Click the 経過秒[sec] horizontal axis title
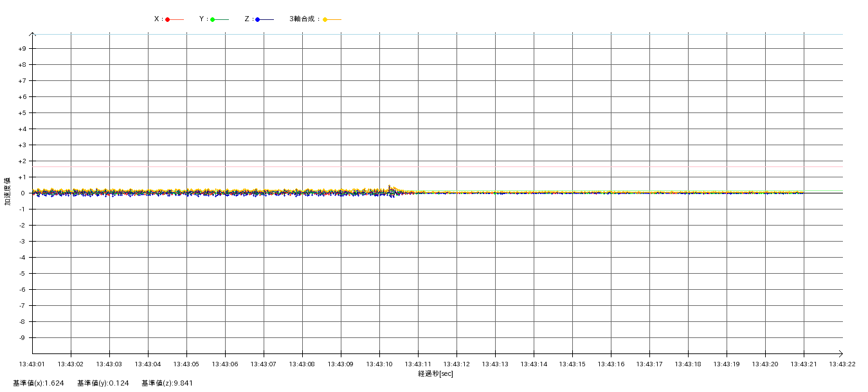Image resolution: width=868 pixels, height=392 pixels. (435, 373)
